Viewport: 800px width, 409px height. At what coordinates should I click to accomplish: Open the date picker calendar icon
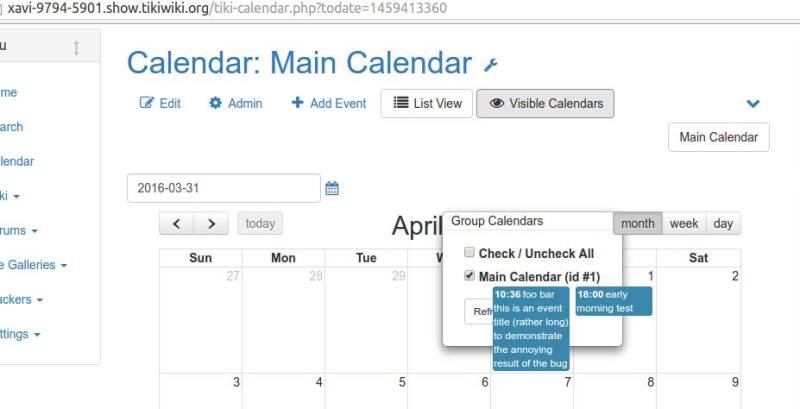click(x=332, y=188)
